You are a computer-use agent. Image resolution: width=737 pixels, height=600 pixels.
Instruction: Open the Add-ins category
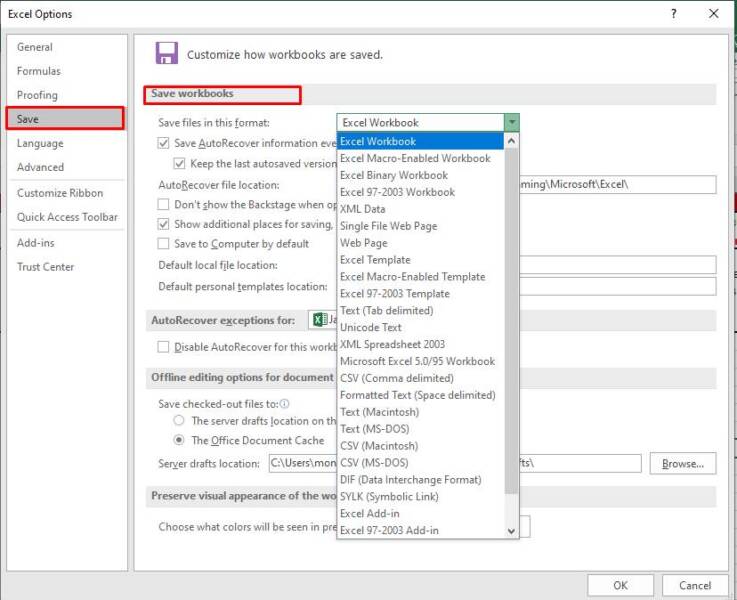pos(66,243)
